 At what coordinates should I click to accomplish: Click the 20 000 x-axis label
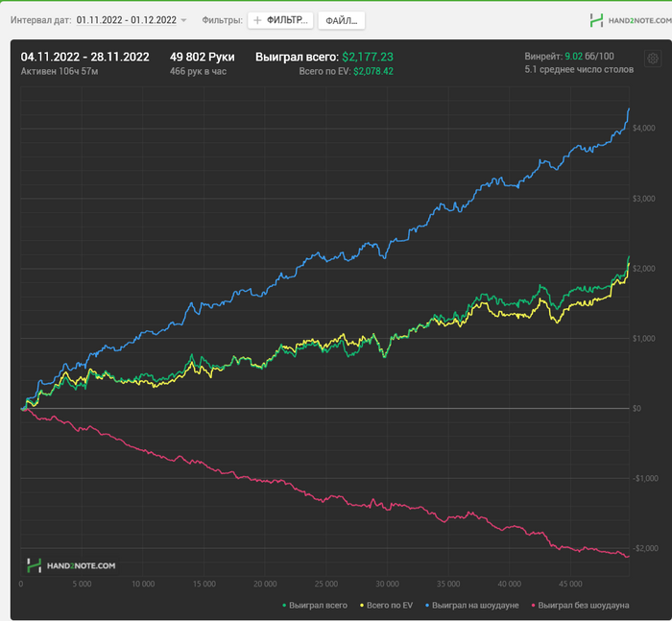tap(265, 584)
